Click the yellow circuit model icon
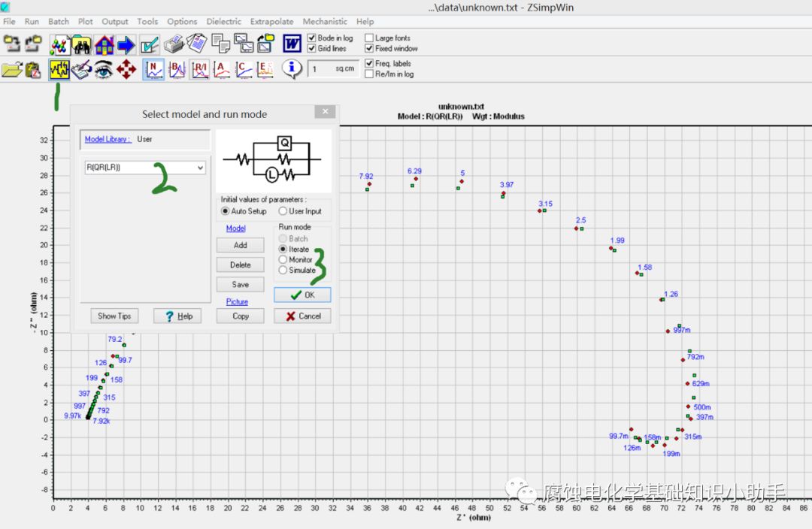 click(x=59, y=69)
